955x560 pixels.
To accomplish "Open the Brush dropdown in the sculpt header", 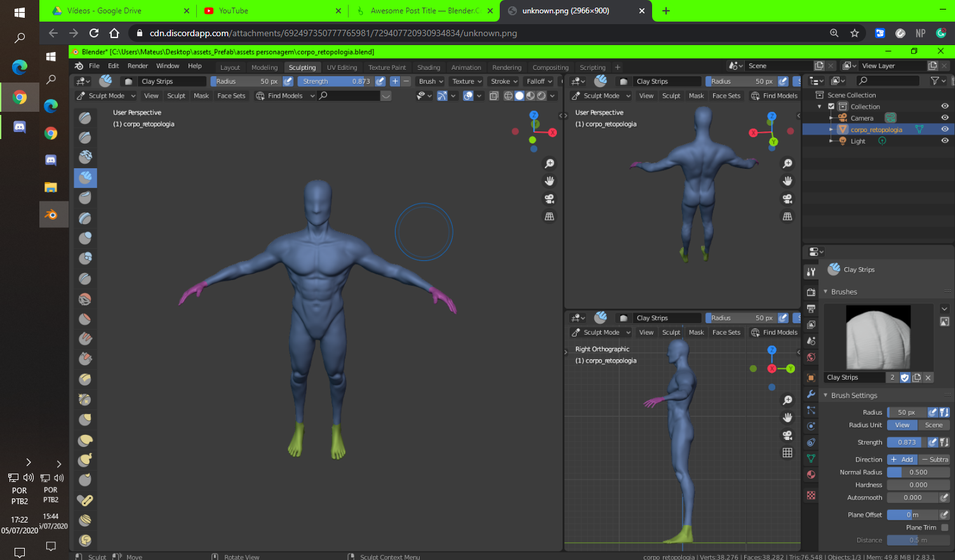I will (x=431, y=81).
